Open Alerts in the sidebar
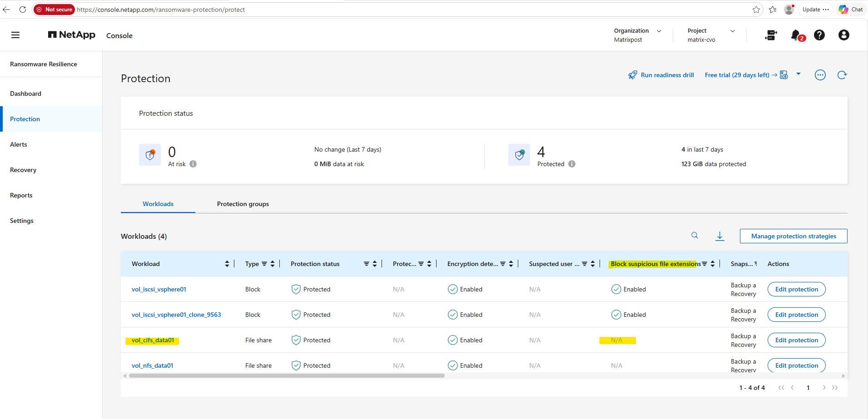The image size is (868, 419). point(19,144)
